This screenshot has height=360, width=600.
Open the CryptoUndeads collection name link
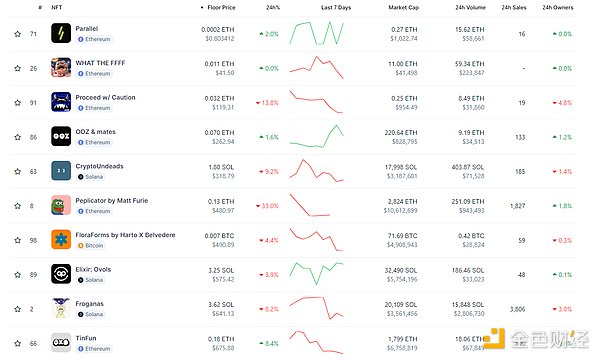tap(99, 166)
